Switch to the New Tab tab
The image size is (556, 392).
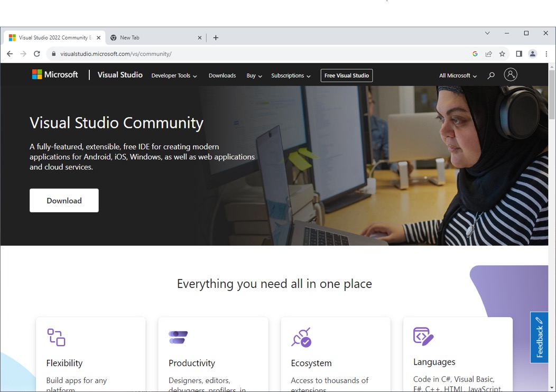153,38
